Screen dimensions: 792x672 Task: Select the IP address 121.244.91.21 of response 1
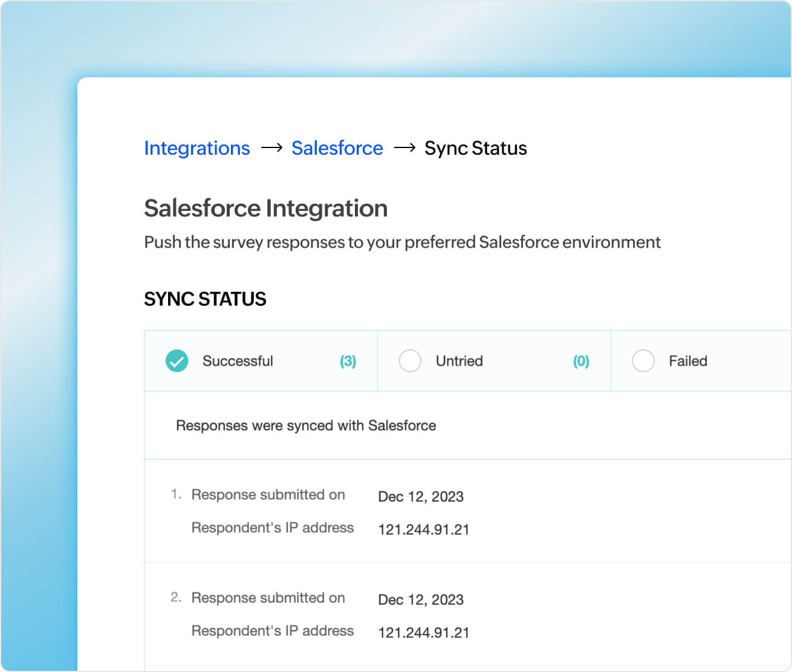click(x=424, y=529)
